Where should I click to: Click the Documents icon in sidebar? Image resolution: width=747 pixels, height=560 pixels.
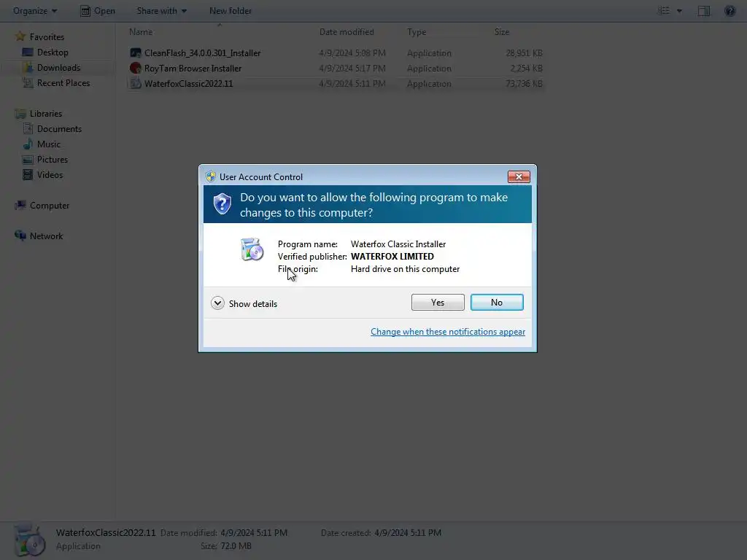[28, 128]
